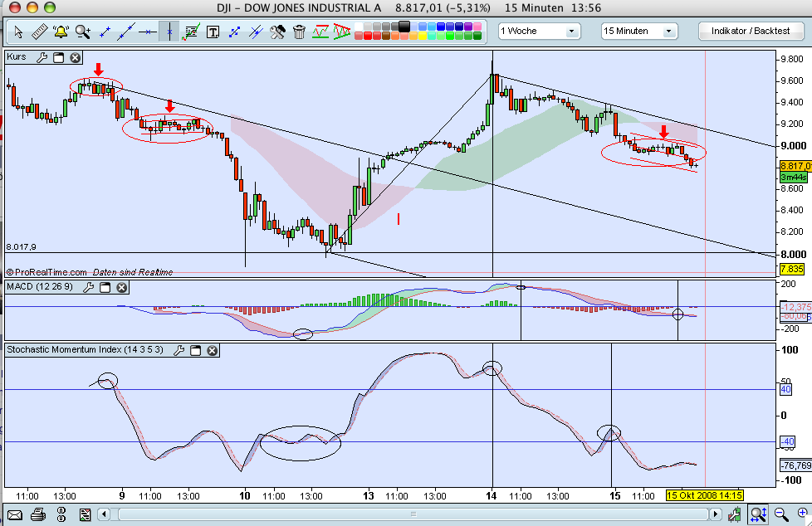
Task: Close the Kurs price panel
Action: click(x=75, y=57)
